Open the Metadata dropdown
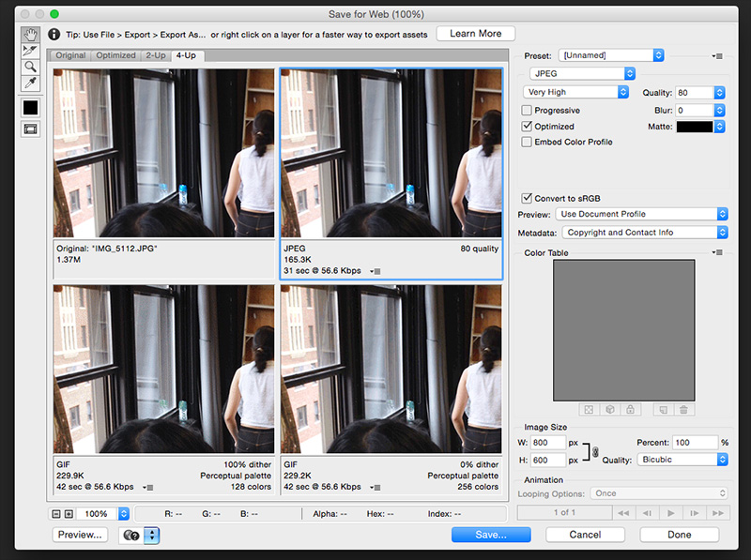Viewport: 751px width, 560px height. (645, 233)
